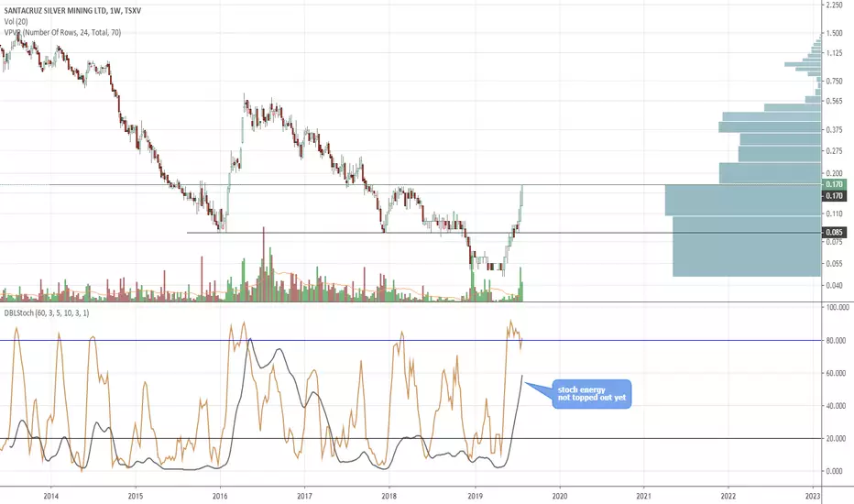Select the horizontal support line at 0.085

click(x=504, y=233)
